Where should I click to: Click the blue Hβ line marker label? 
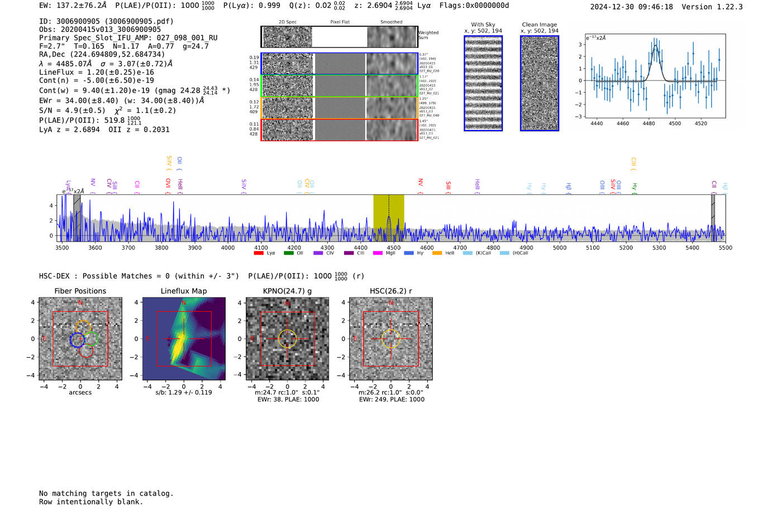[x=568, y=188]
